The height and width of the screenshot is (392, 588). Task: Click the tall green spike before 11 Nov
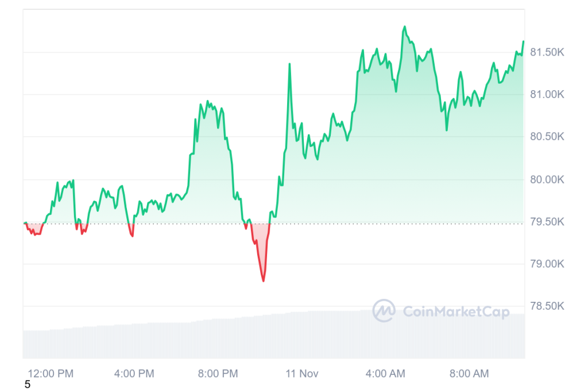[289, 64]
